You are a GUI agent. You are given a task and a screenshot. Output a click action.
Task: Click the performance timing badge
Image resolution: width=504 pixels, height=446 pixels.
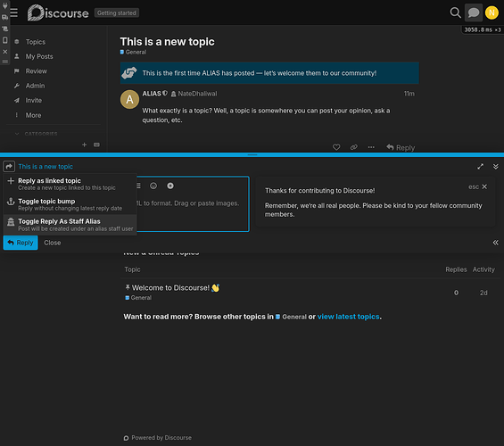(x=482, y=30)
